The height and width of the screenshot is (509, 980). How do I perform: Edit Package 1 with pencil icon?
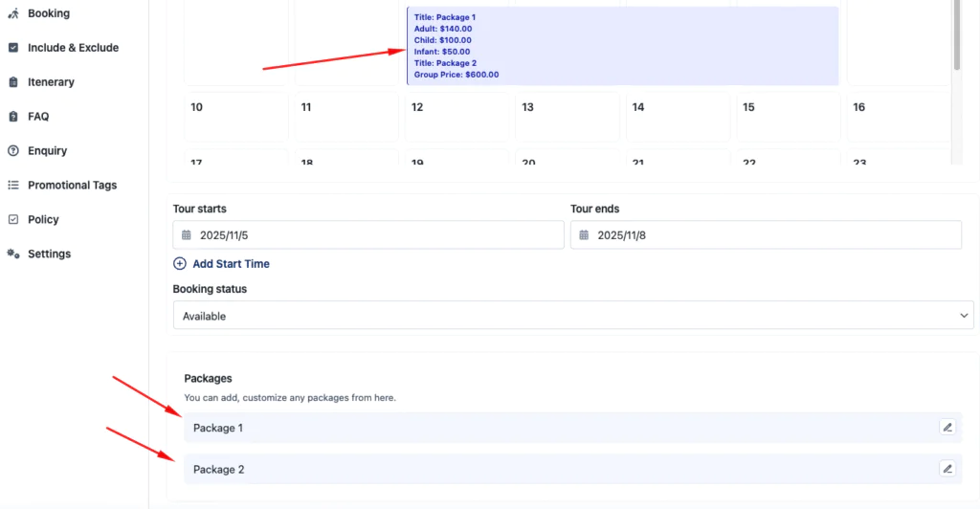pyautogui.click(x=947, y=427)
